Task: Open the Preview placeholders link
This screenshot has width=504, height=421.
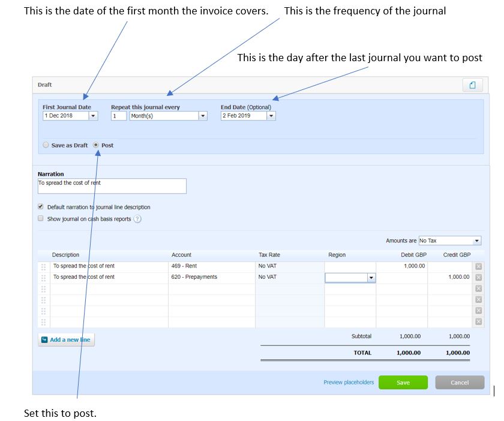Action: pyautogui.click(x=349, y=382)
